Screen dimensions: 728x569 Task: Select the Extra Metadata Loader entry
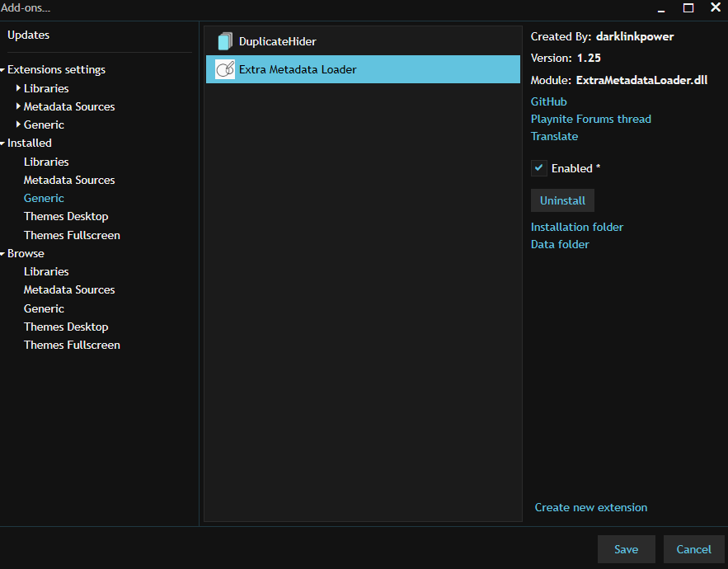tap(363, 69)
